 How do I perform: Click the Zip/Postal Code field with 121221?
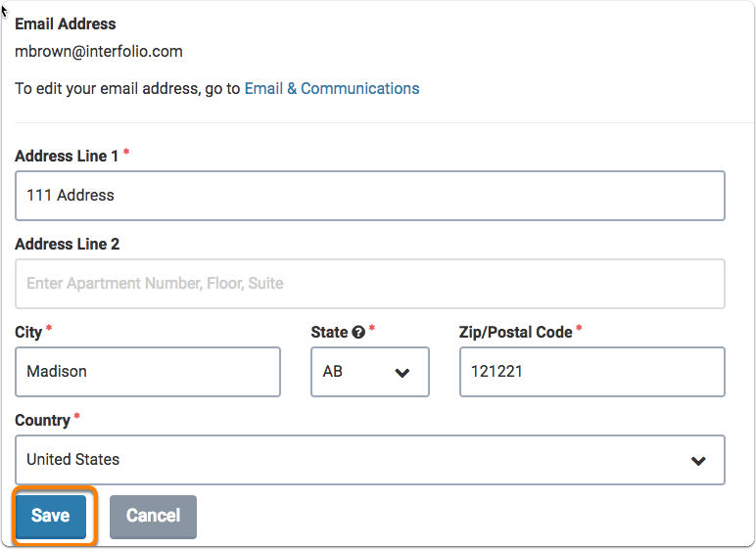click(x=591, y=372)
